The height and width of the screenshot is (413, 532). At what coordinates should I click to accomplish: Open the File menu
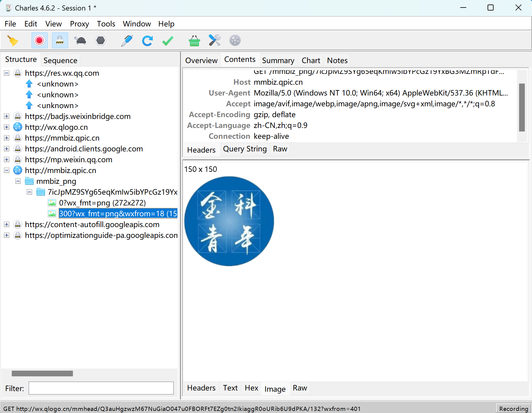click(10, 24)
